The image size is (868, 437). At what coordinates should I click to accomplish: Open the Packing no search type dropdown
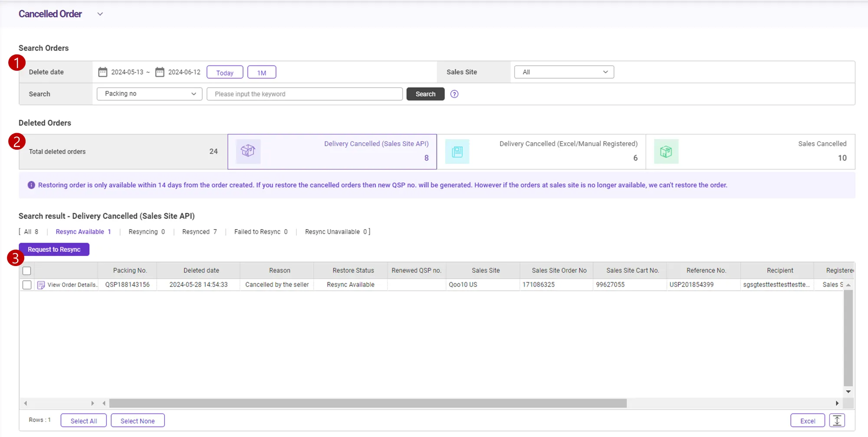[150, 94]
